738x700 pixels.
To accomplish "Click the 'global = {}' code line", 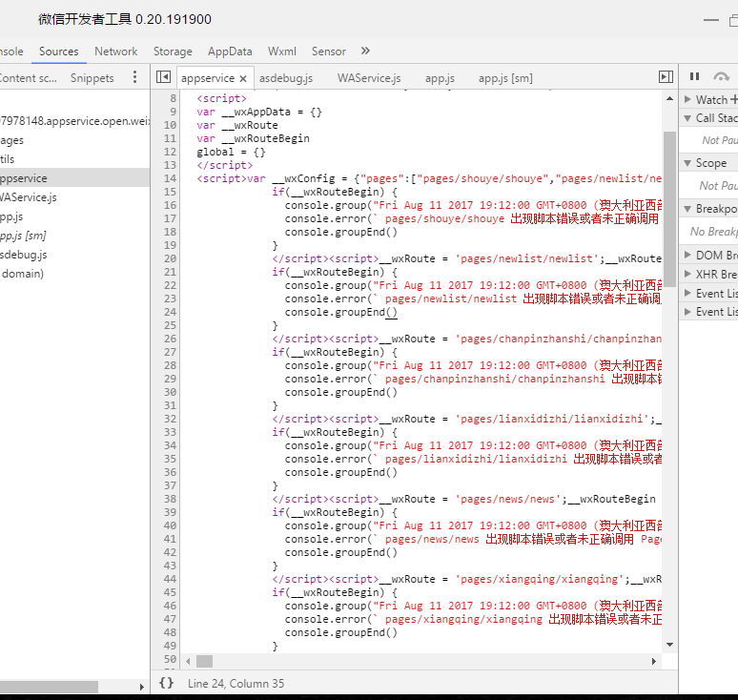I will (231, 152).
